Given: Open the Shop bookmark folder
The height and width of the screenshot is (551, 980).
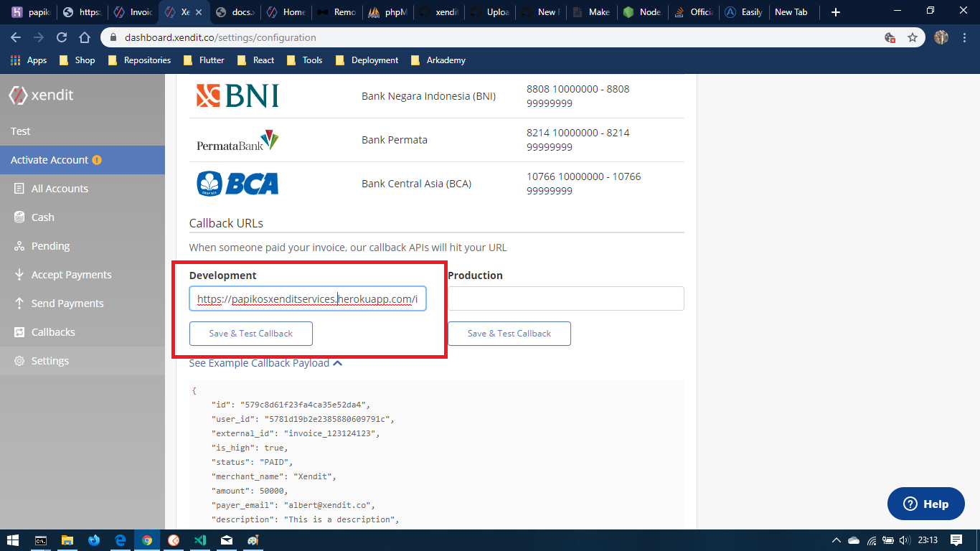Looking at the screenshot, I should [77, 60].
